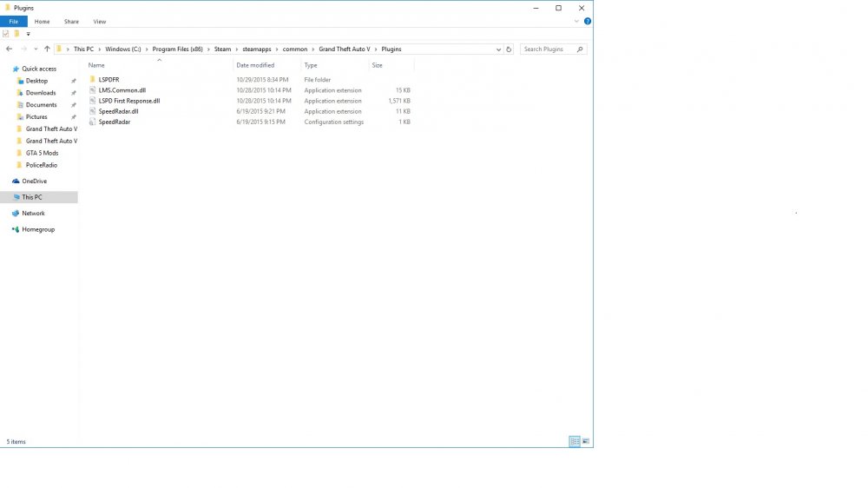Open Quick access in navigation pane
The height and width of the screenshot is (488, 868).
tap(39, 69)
